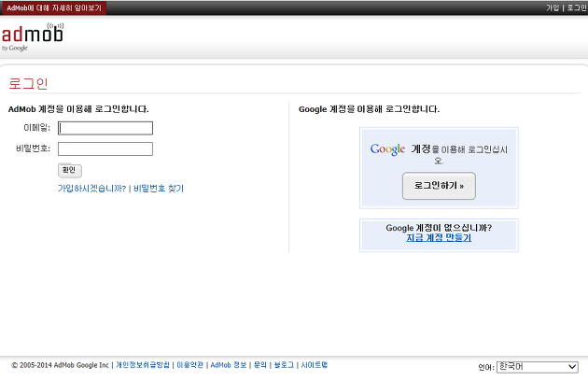
Task: Expand the 언어 language dropdown
Action: point(538,367)
